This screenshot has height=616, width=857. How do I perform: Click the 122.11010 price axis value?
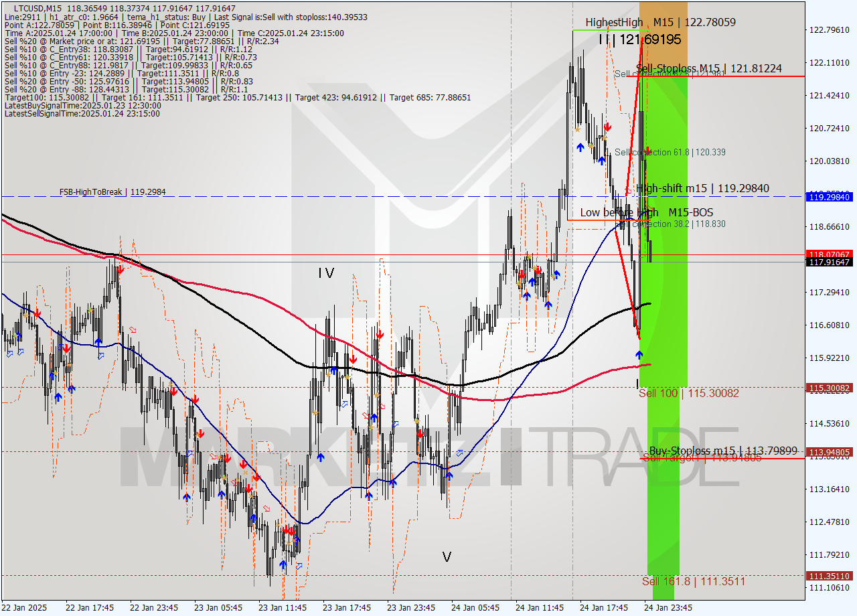pos(830,62)
